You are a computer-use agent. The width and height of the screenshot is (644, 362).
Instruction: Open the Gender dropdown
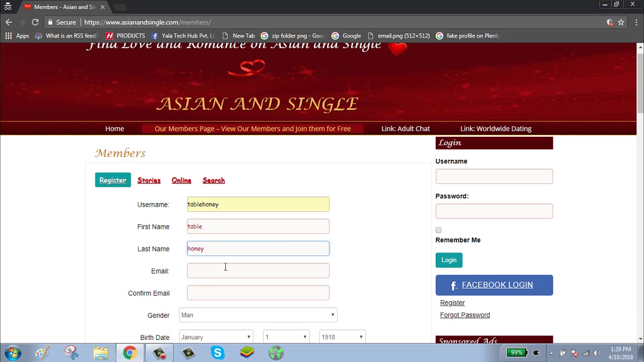point(258,315)
